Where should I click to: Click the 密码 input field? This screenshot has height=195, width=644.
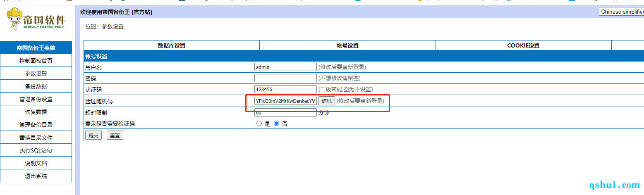coord(285,78)
